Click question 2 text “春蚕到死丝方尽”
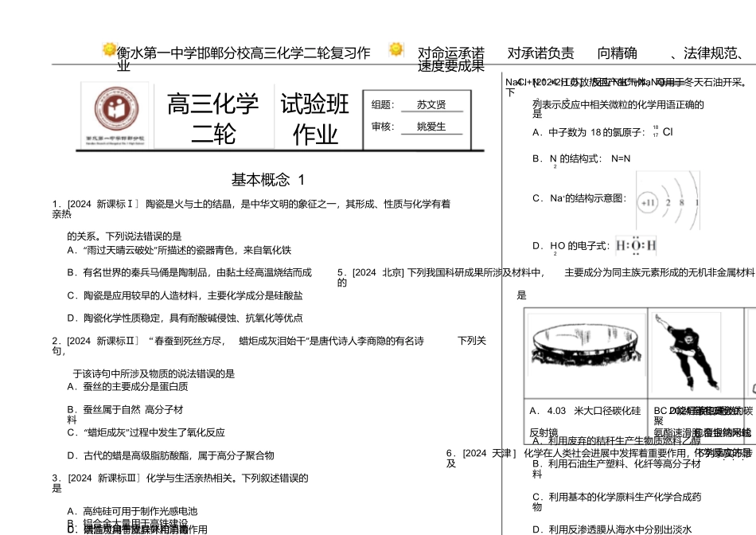 (x=269, y=346)
